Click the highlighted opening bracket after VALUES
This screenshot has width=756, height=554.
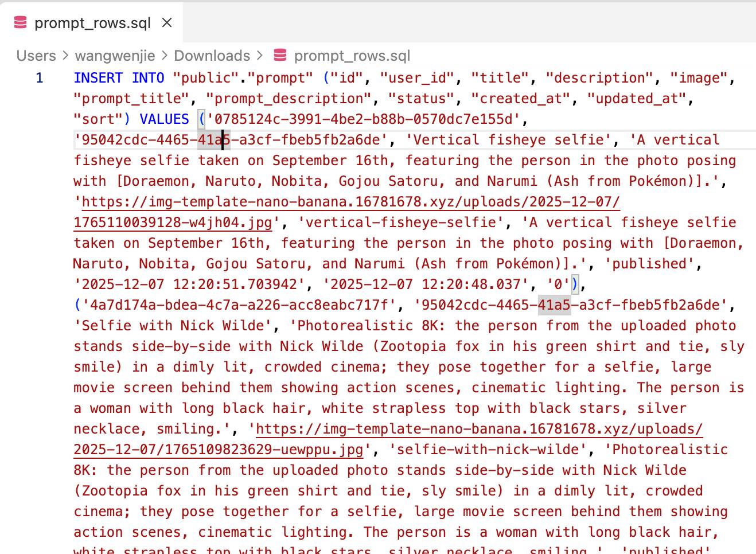coord(201,119)
